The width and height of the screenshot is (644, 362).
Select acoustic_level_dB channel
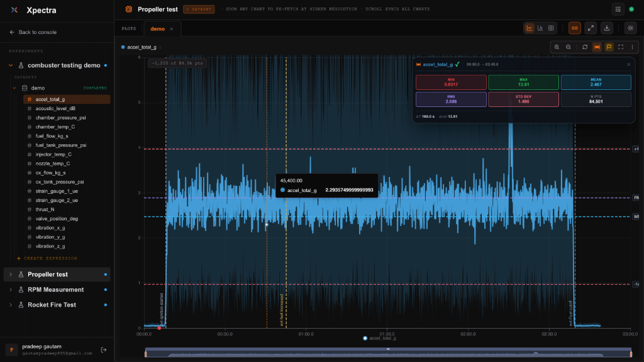[67, 108]
